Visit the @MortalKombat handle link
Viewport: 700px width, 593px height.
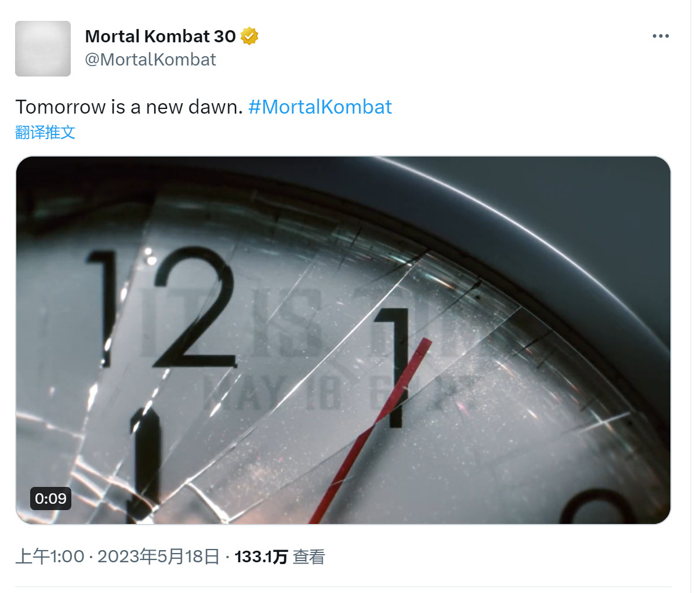point(151,59)
